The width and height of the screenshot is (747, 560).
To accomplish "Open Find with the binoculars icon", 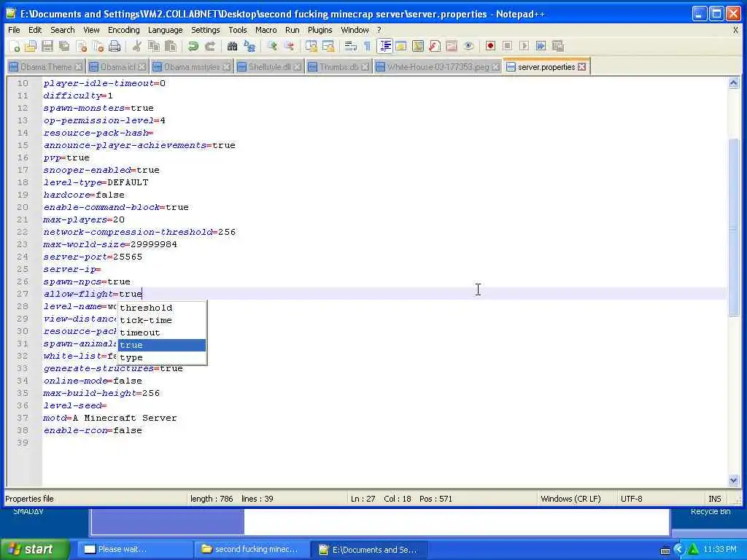I will 232,46.
